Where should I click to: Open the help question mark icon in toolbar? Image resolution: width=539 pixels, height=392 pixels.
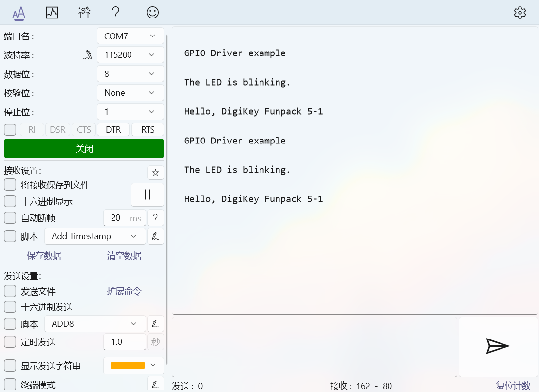tap(115, 13)
